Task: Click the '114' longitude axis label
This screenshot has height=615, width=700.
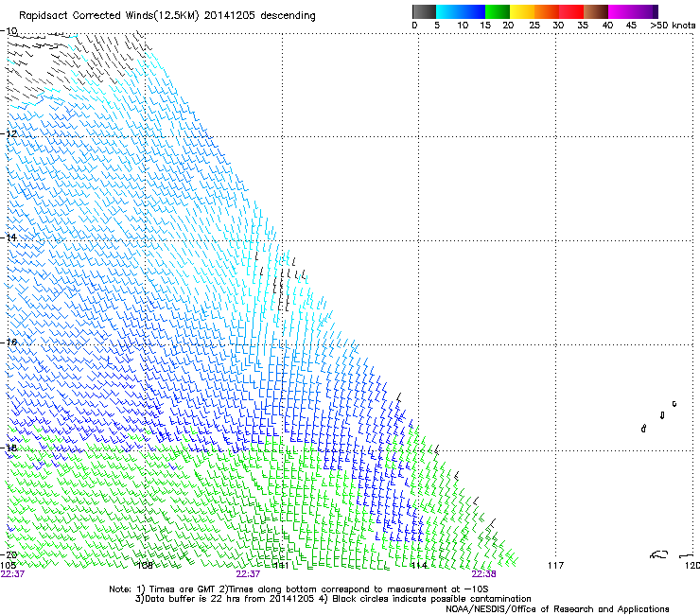Action: click(419, 566)
